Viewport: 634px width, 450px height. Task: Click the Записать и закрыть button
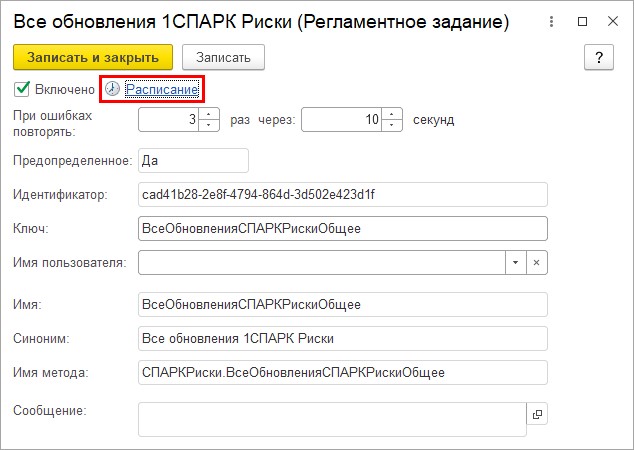(93, 57)
